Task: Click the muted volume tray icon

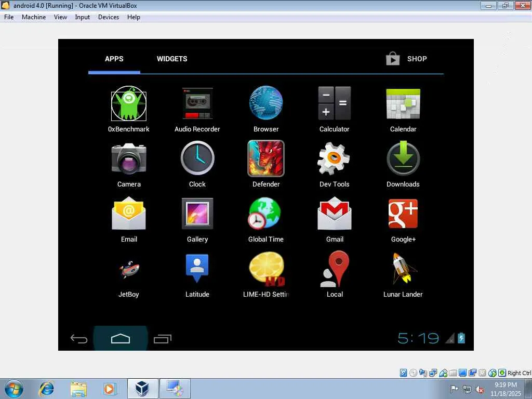Action: tap(480, 390)
